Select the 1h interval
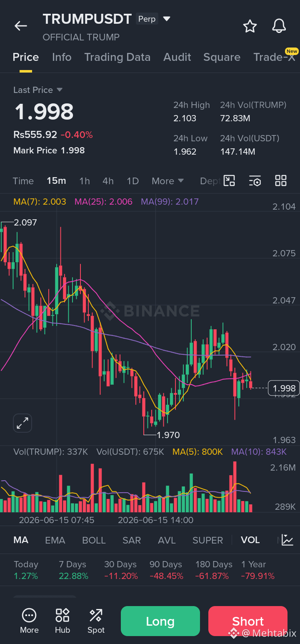The width and height of the screenshot is (300, 644). point(85,181)
